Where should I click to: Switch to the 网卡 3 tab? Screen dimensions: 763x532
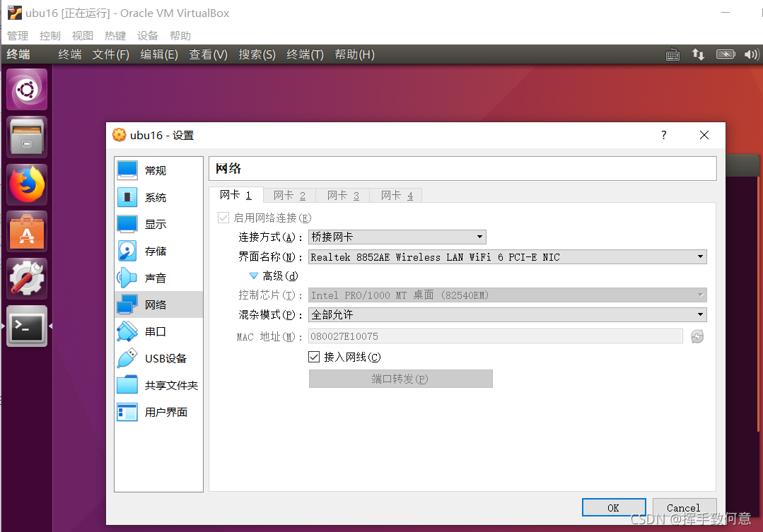[x=343, y=196]
